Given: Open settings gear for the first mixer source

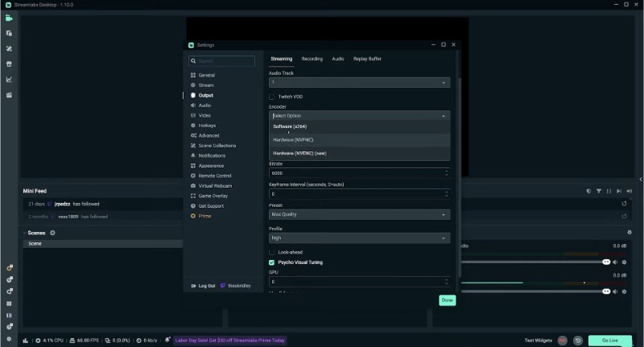Looking at the screenshot, I should click(x=625, y=262).
